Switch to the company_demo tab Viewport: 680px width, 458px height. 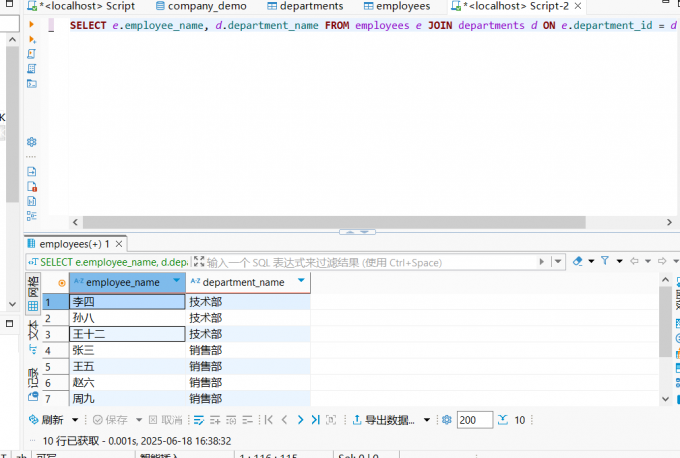[x=201, y=6]
